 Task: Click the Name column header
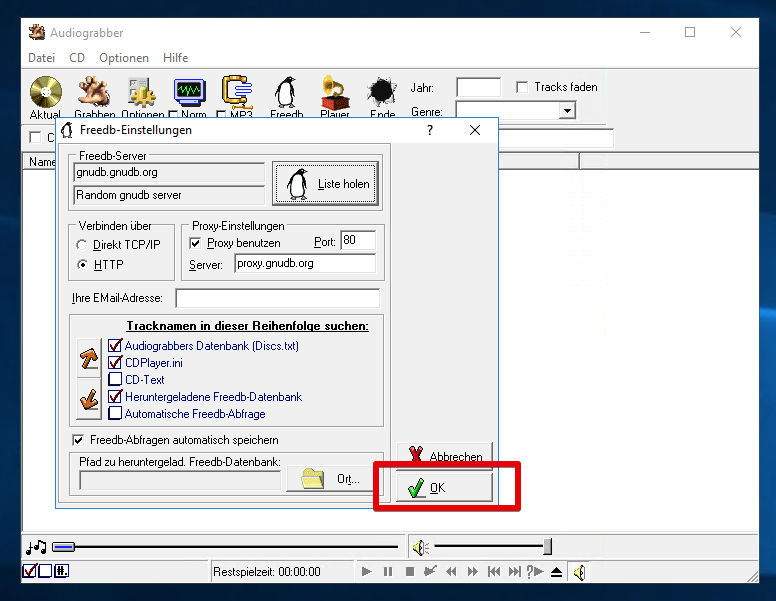(40, 162)
